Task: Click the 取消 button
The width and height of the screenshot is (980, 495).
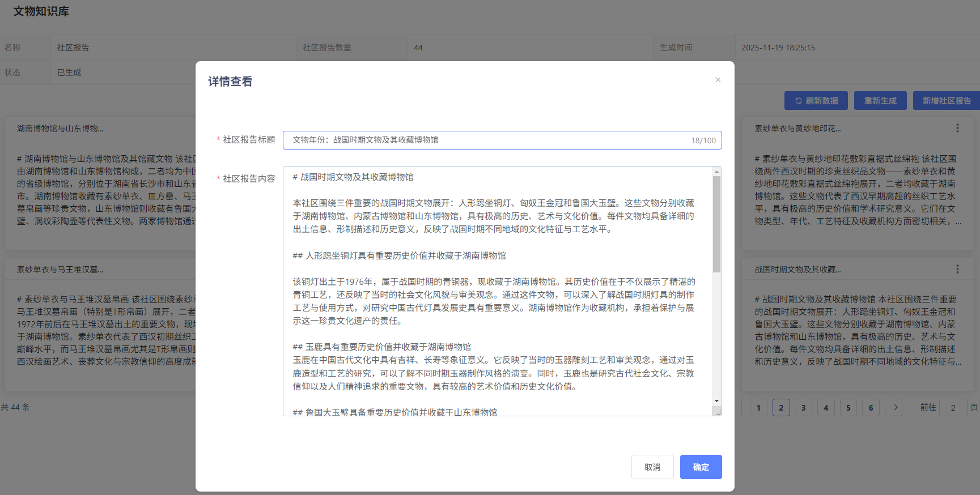Action: 652,467
